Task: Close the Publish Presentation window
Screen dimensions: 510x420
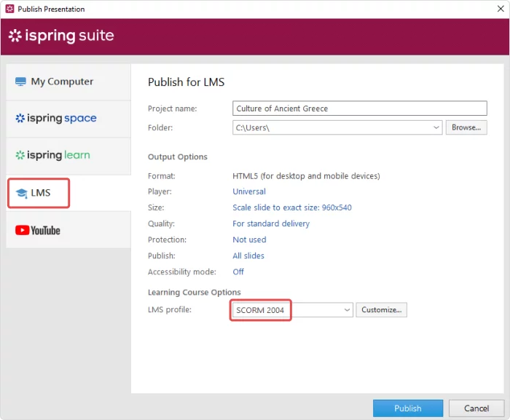Action: point(495,9)
